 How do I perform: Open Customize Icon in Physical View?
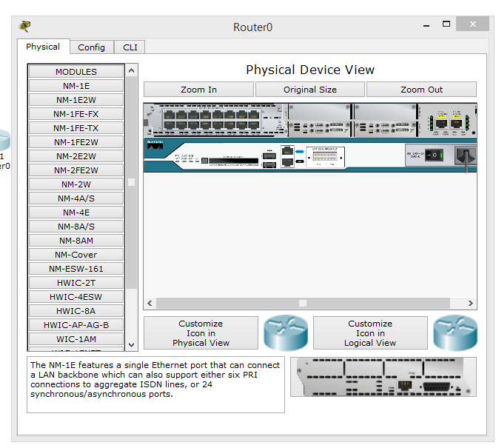click(201, 333)
